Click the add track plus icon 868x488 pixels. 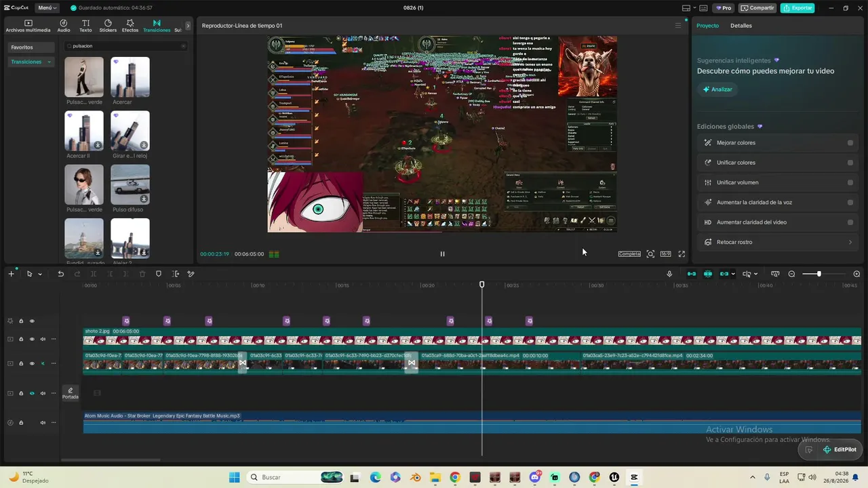[11, 274]
